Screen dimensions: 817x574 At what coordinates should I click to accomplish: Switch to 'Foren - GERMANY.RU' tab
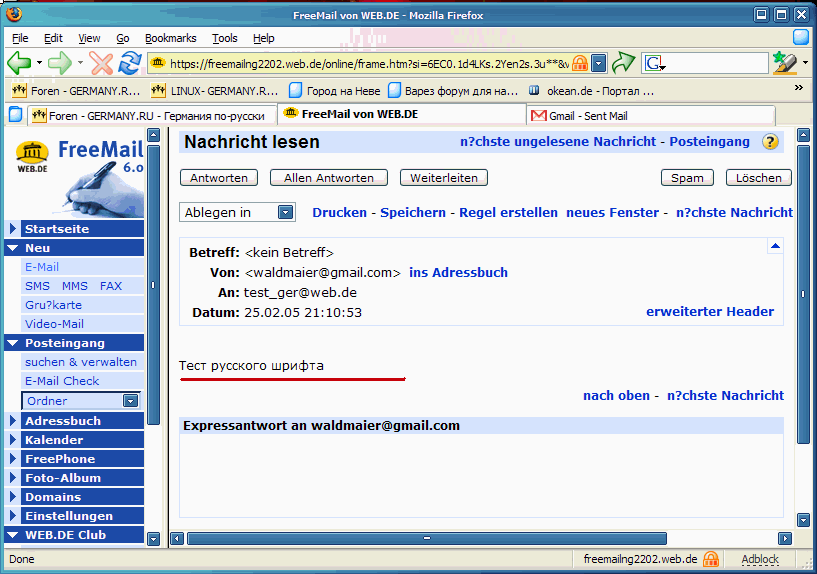tap(151, 116)
